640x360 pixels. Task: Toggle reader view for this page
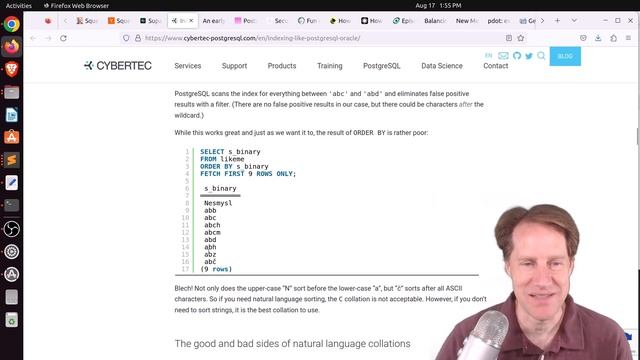(x=509, y=38)
